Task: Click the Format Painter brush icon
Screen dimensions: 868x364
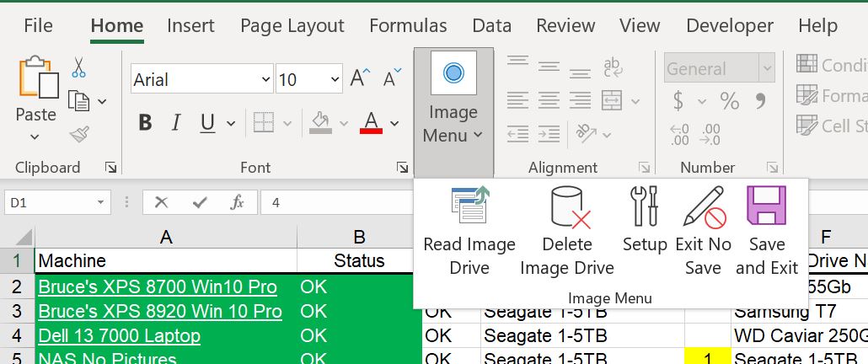Action: [x=79, y=134]
